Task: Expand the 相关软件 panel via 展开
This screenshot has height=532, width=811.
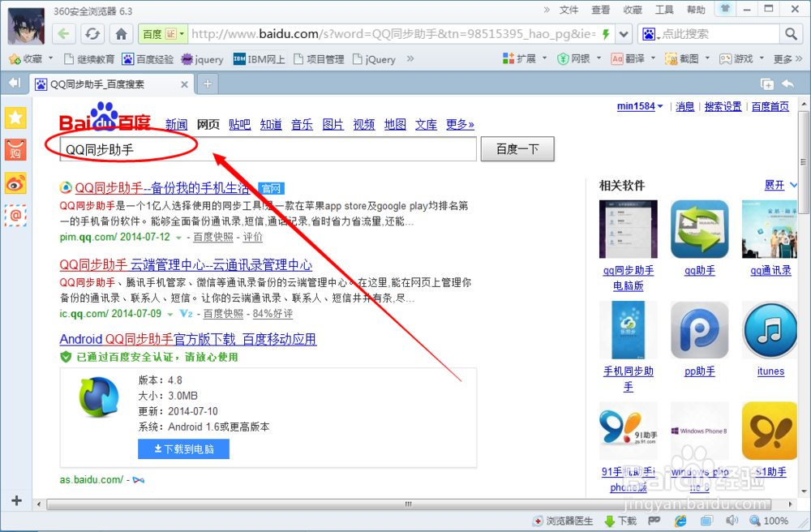Action: tap(775, 185)
